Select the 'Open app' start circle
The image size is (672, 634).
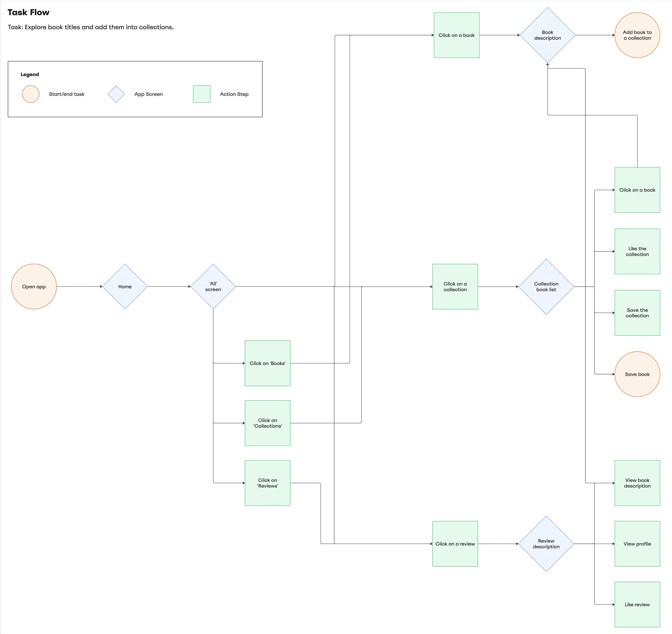[34, 286]
